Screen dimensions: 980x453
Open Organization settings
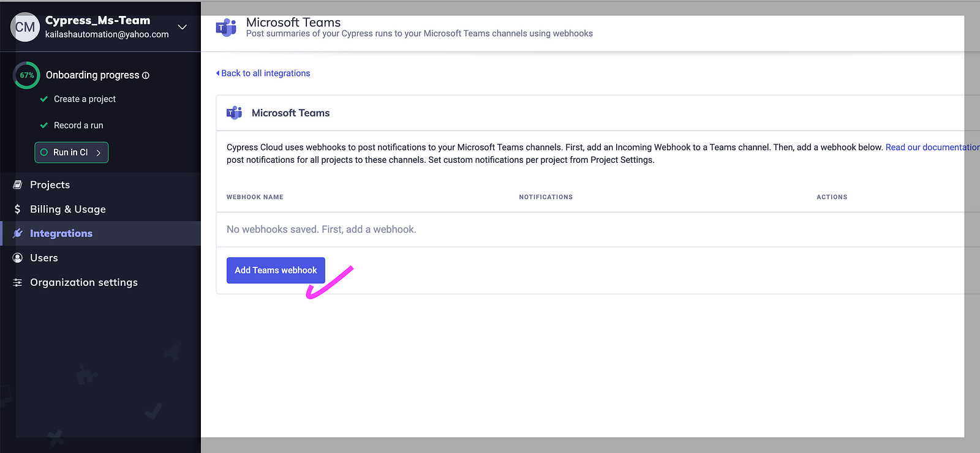point(100,282)
